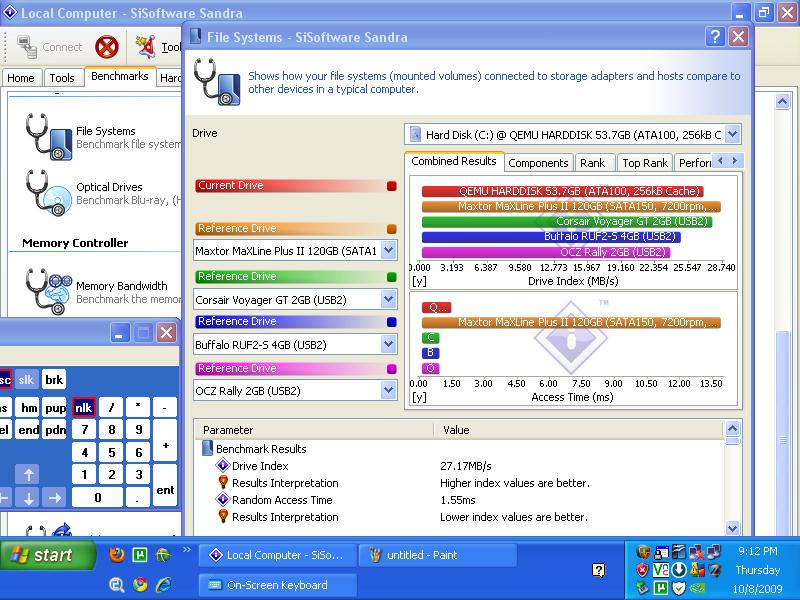Open the Maxtor MaXLine reference drive dropdown
Screen dimensions: 800x600
pyautogui.click(x=389, y=251)
